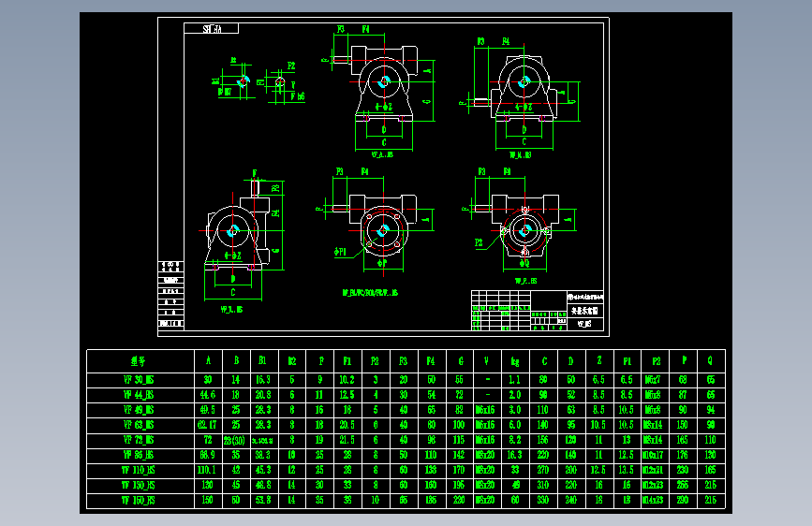Select the bottom-right gearbox view with ΦQ dimension
The image size is (812, 526).
tap(519, 226)
